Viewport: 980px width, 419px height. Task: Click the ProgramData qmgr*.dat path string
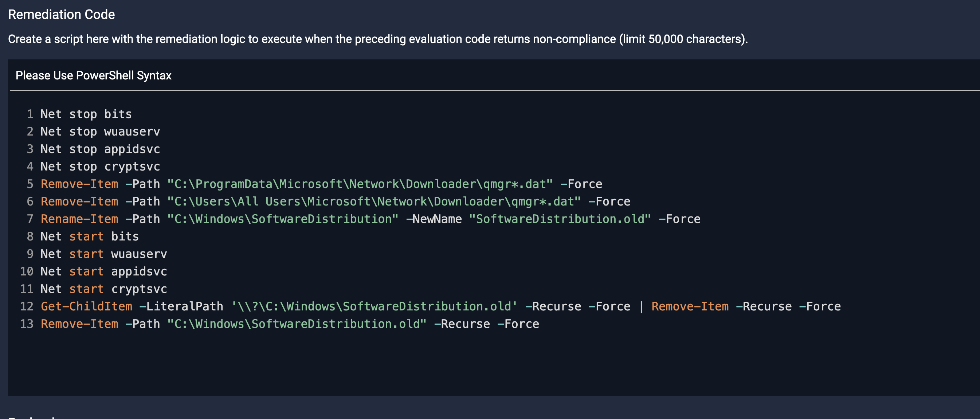tap(360, 184)
